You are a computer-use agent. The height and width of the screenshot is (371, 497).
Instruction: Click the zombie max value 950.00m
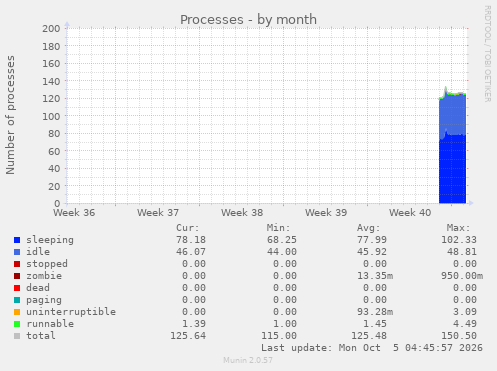(462, 276)
